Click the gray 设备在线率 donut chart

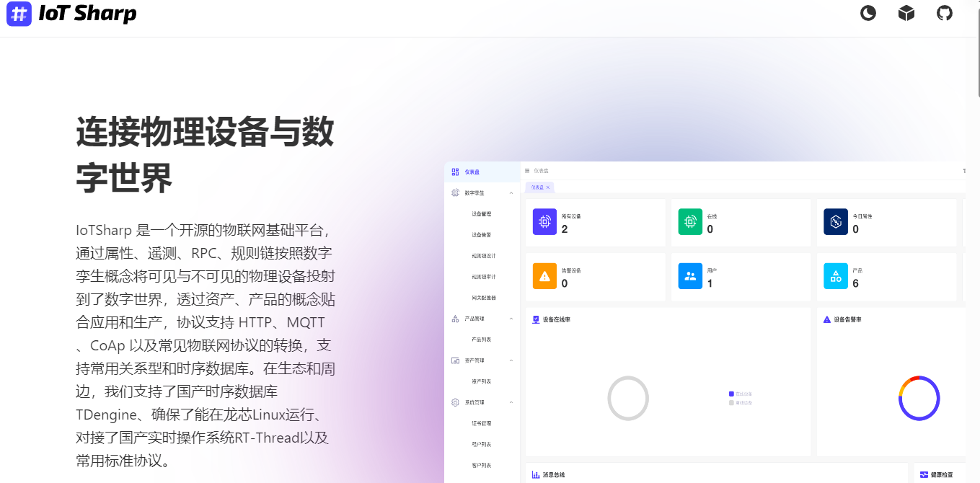click(628, 398)
